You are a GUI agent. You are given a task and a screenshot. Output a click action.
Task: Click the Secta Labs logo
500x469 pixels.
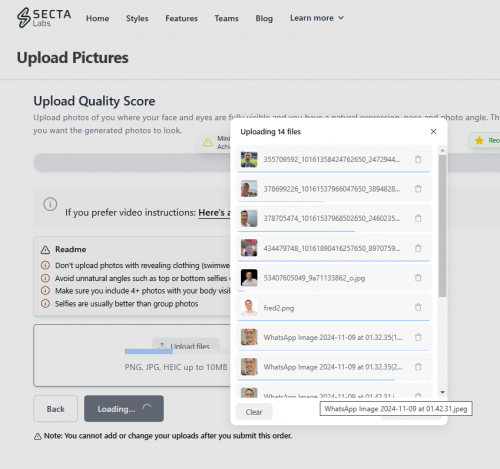(x=44, y=18)
